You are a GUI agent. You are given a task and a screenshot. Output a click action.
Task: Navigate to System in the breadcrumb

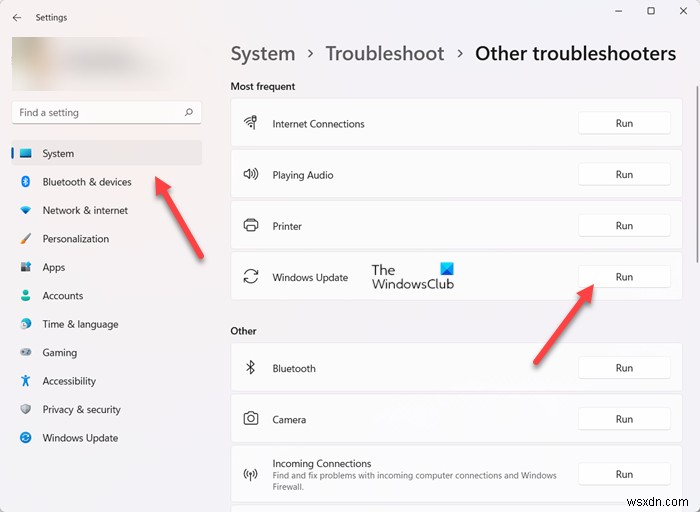263,54
